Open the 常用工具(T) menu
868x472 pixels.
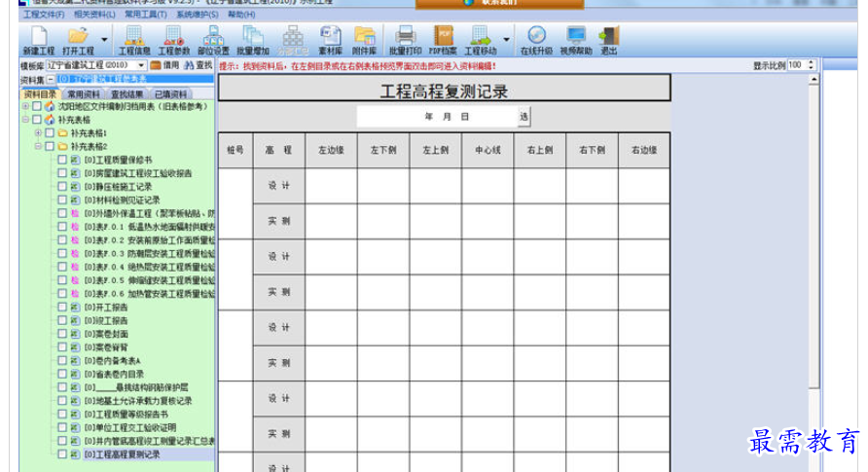(x=146, y=15)
